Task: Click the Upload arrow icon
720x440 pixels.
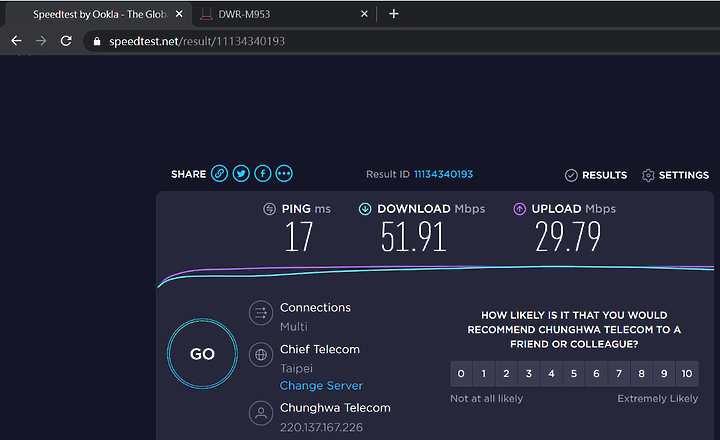Action: point(519,209)
